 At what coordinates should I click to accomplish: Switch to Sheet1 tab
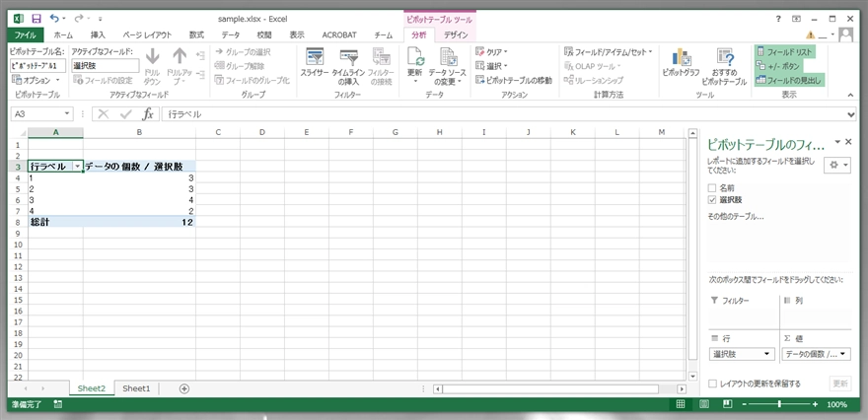coord(136,388)
